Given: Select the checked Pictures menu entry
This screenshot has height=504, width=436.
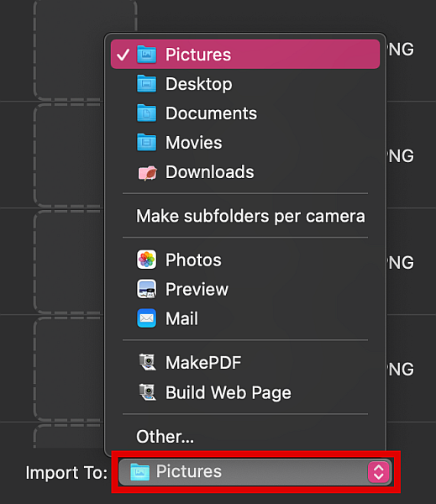Looking at the screenshot, I should (x=245, y=54).
